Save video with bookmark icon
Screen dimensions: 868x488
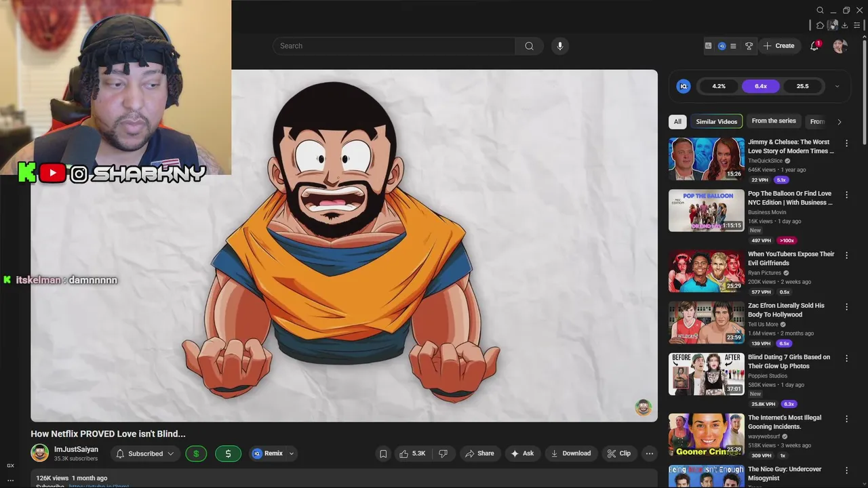click(383, 453)
